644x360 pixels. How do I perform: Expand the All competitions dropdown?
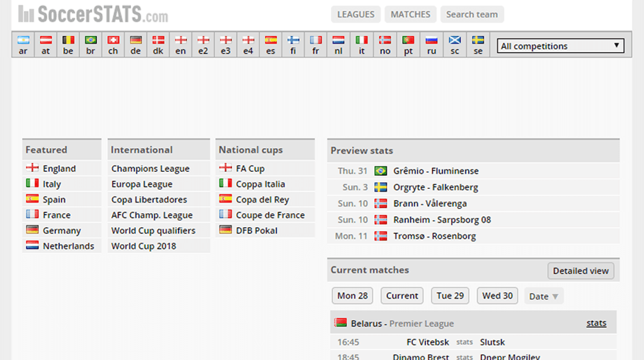click(560, 46)
